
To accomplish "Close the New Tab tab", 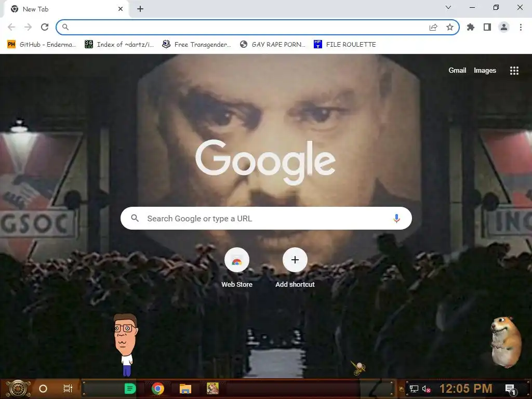I will [x=121, y=9].
